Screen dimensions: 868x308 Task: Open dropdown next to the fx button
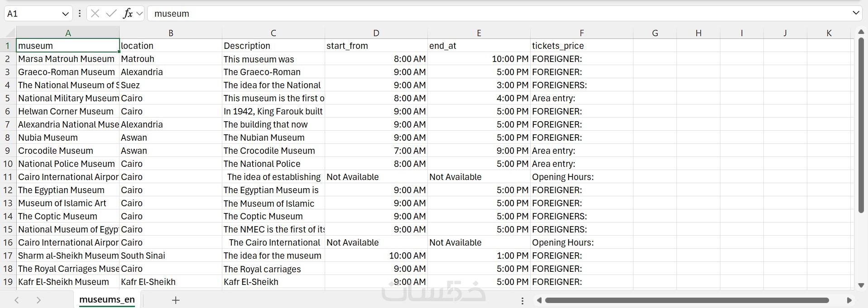[x=139, y=14]
